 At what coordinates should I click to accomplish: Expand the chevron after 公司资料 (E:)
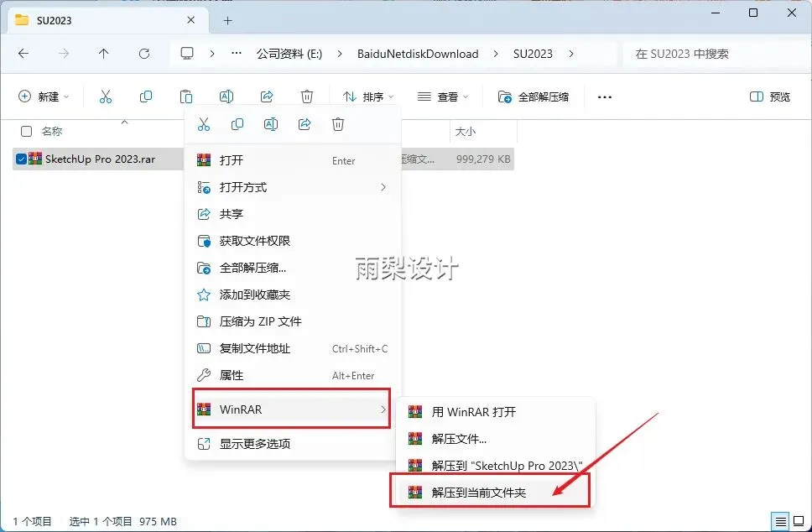[339, 54]
